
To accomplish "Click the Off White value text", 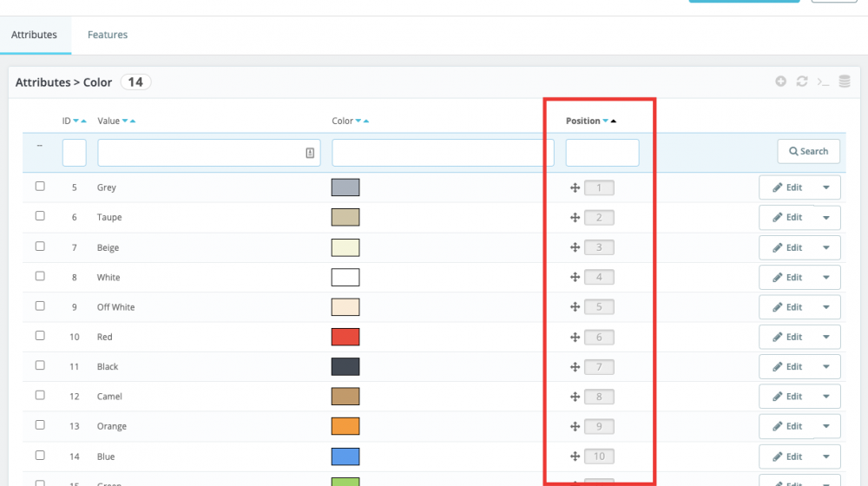I will (x=115, y=307).
